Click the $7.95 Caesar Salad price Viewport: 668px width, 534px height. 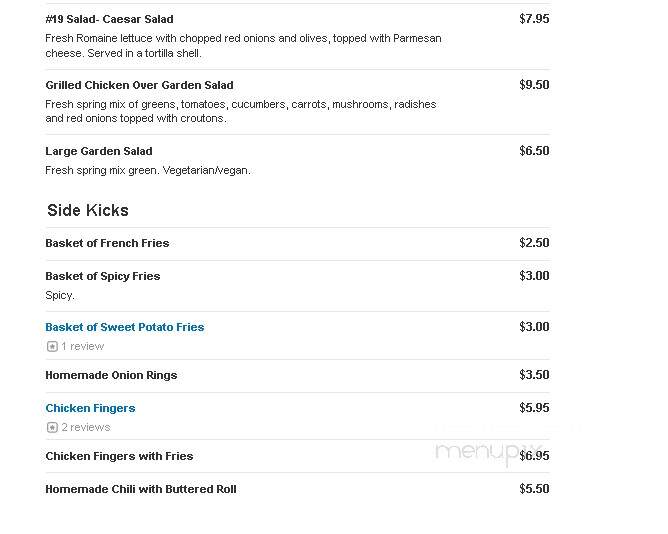point(534,19)
